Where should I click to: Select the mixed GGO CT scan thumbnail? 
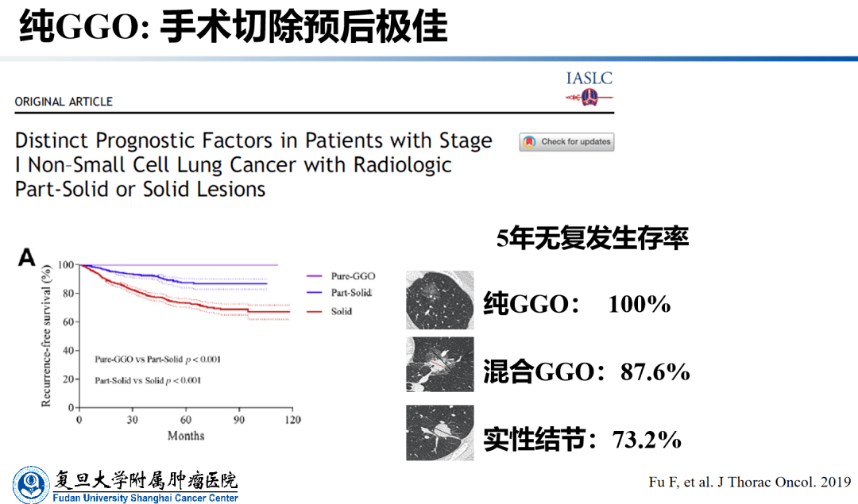[x=439, y=365]
